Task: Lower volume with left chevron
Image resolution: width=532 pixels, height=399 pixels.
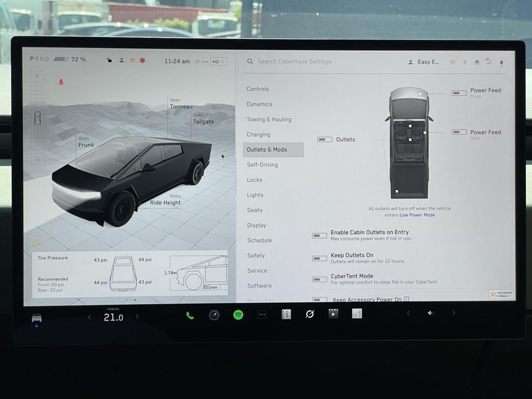Action: click(408, 313)
